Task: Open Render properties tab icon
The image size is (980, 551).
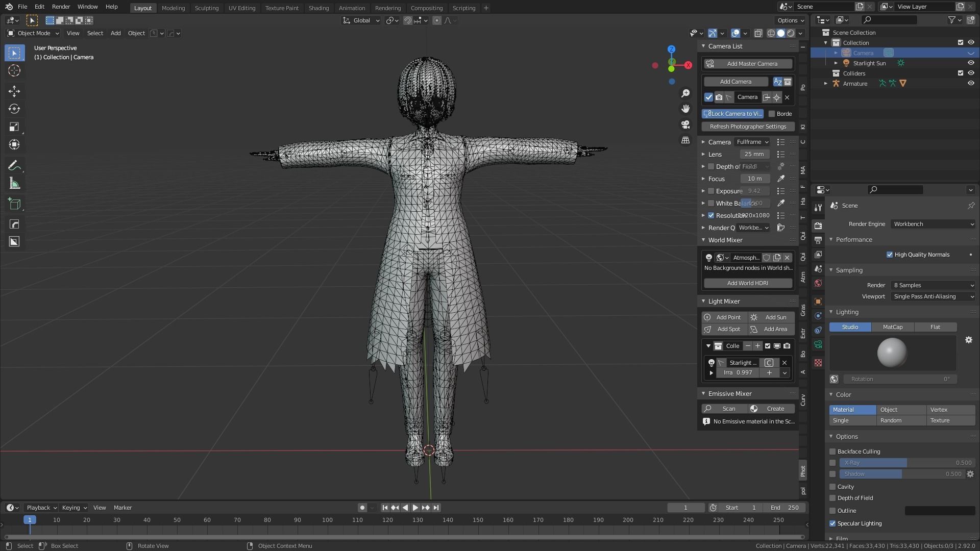Action: [818, 226]
